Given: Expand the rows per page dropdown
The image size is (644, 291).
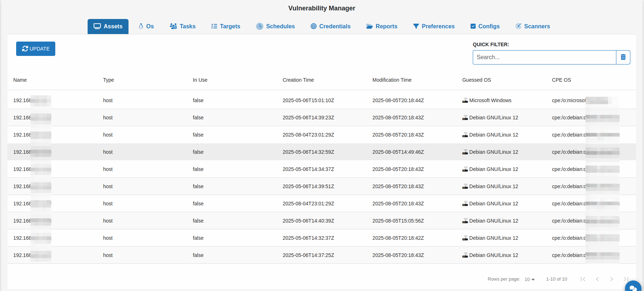Looking at the screenshot, I should pyautogui.click(x=529, y=280).
